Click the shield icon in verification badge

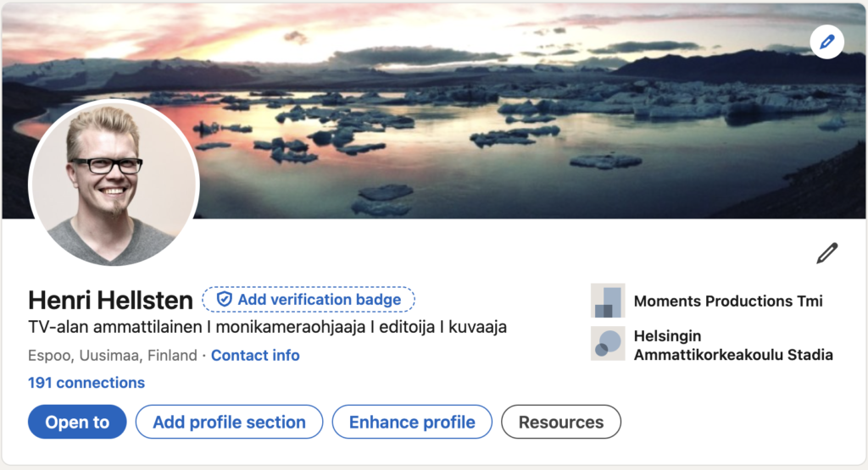click(x=225, y=300)
